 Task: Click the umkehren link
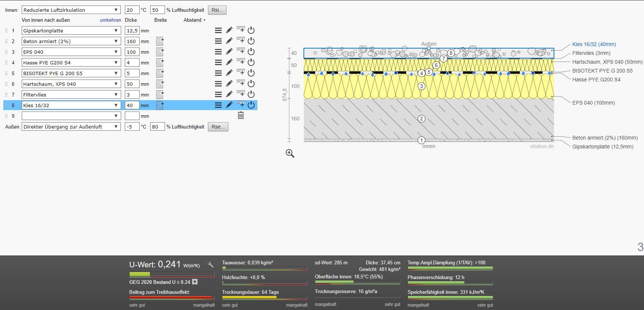pyautogui.click(x=110, y=20)
